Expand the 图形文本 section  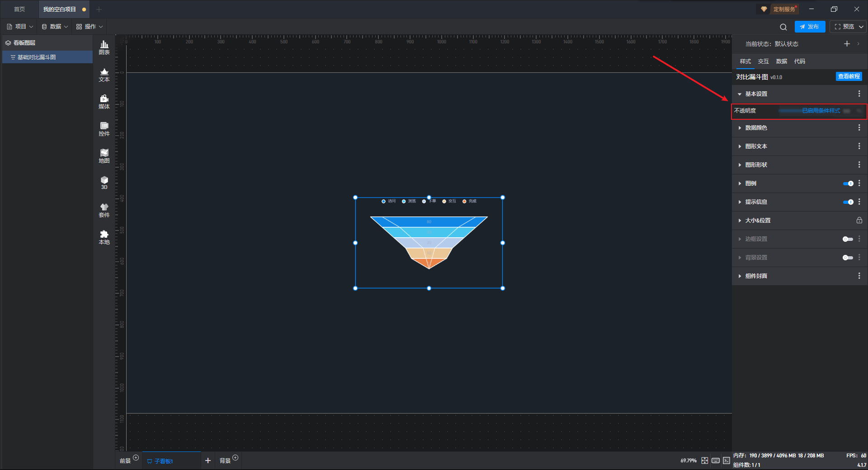tap(756, 146)
